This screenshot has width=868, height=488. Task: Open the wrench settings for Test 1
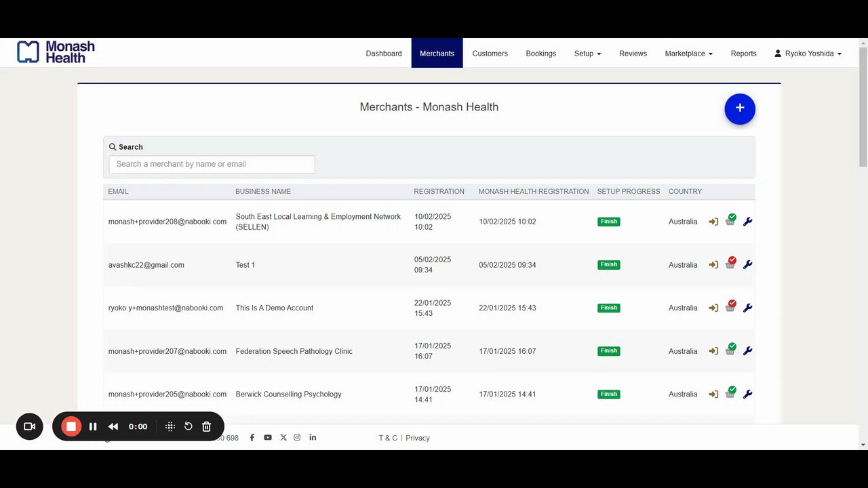point(748,265)
